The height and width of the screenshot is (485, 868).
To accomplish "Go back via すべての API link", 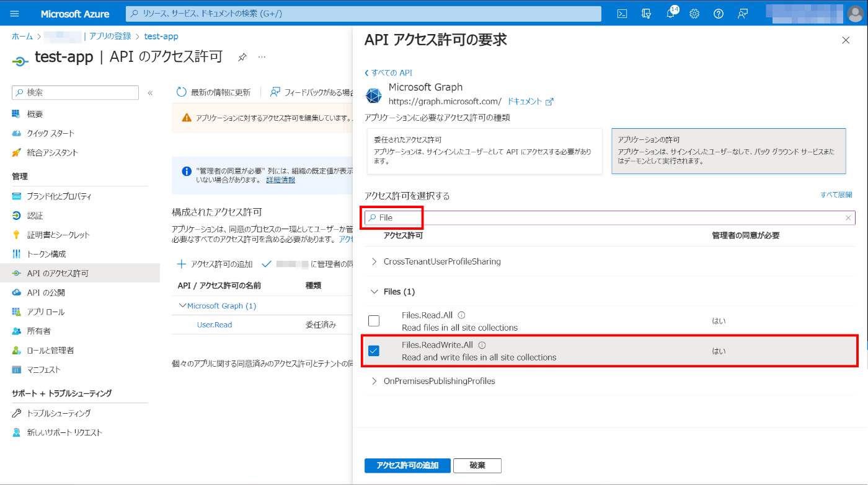I will [x=388, y=72].
